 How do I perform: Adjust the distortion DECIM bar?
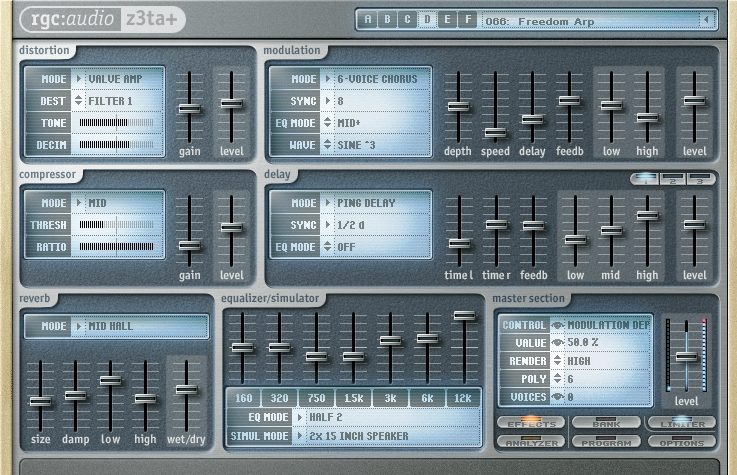pyautogui.click(x=116, y=145)
